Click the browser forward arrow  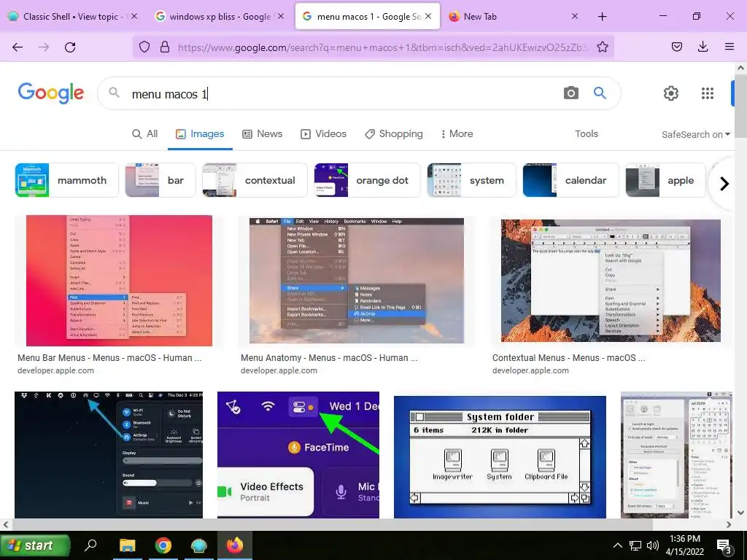(x=44, y=47)
